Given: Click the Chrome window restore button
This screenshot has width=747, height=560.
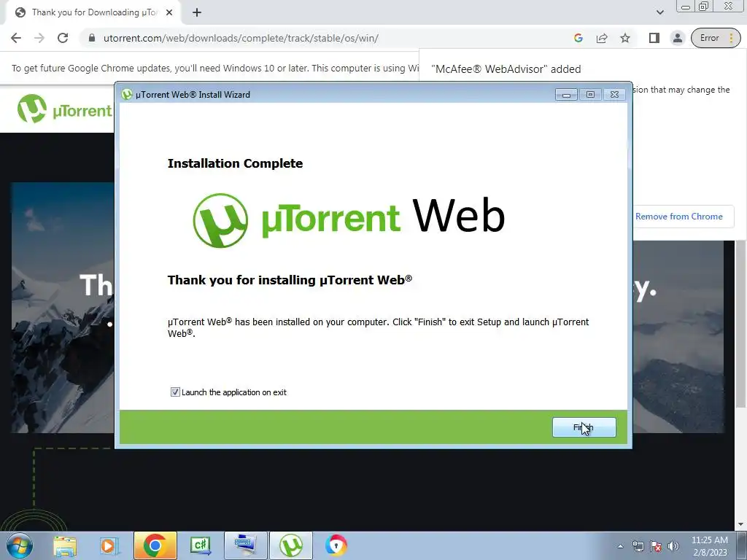Looking at the screenshot, I should click(704, 7).
